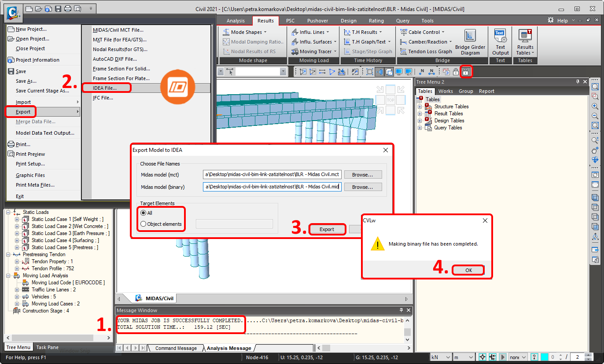The height and width of the screenshot is (364, 604).
Task: Open the Task Pane tab
Action: click(47, 347)
